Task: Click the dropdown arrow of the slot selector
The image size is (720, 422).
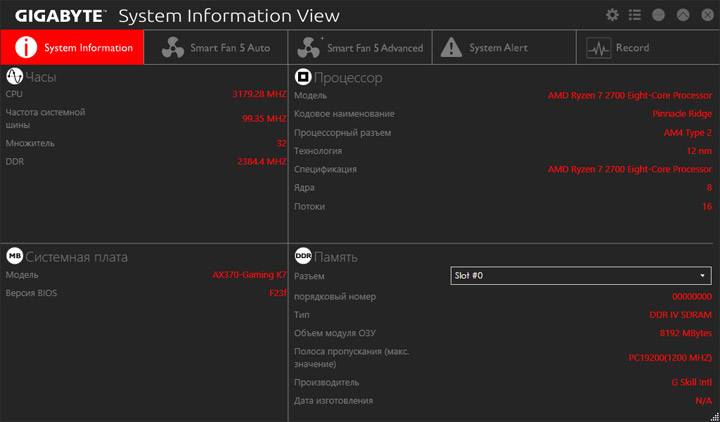Action: pos(702,275)
